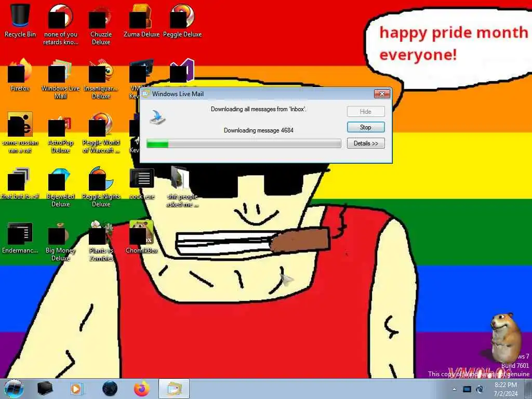
Task: Select the purple Visual Studio desktop icon
Action: pos(182,71)
